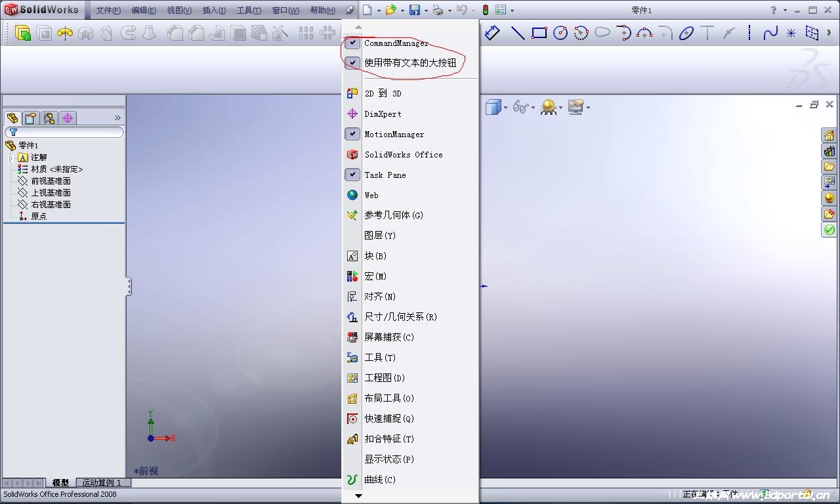Click the Rebuild traffic light icon

[x=486, y=10]
